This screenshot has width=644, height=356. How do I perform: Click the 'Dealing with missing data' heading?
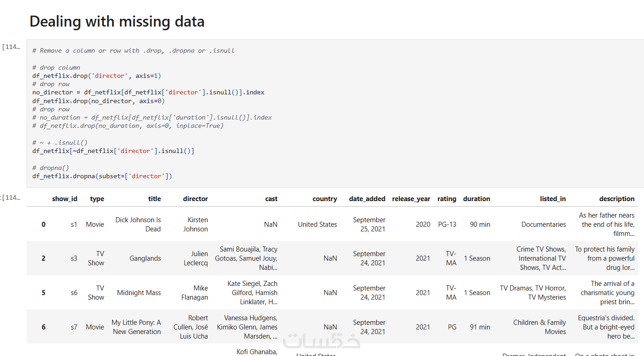tap(117, 21)
